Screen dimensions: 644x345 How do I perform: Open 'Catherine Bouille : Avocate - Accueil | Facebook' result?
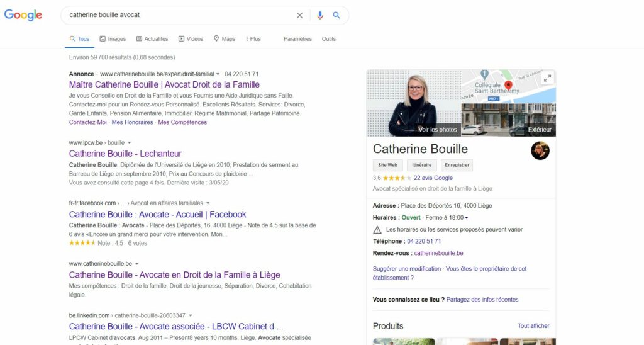click(x=158, y=214)
